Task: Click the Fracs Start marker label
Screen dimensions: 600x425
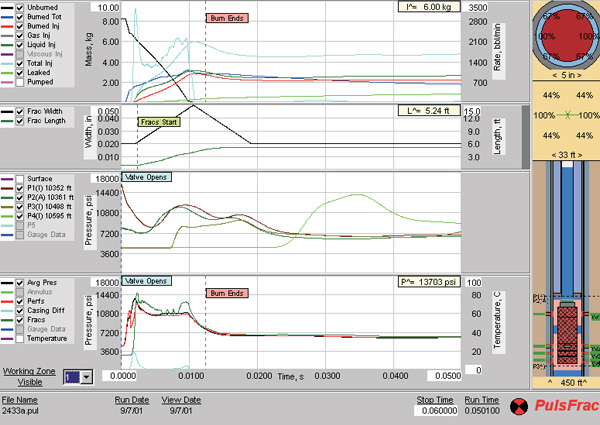Action: (x=161, y=122)
